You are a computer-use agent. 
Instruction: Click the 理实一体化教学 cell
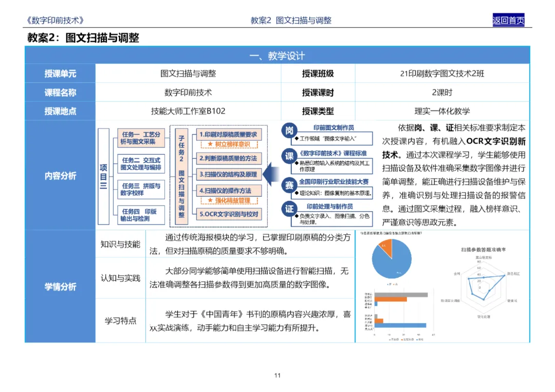442,111
